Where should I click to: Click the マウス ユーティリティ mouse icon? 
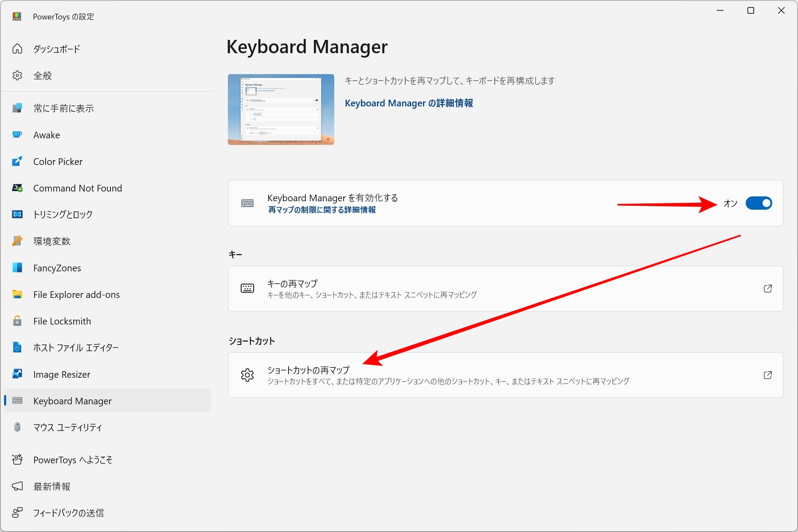(17, 427)
